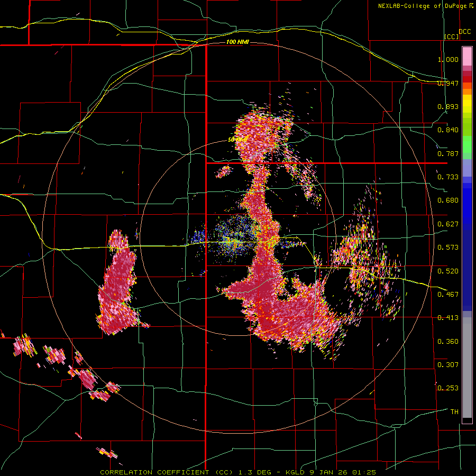Pick the bright green color band near 0.80
This screenshot has height=476, width=476.
[467, 144]
